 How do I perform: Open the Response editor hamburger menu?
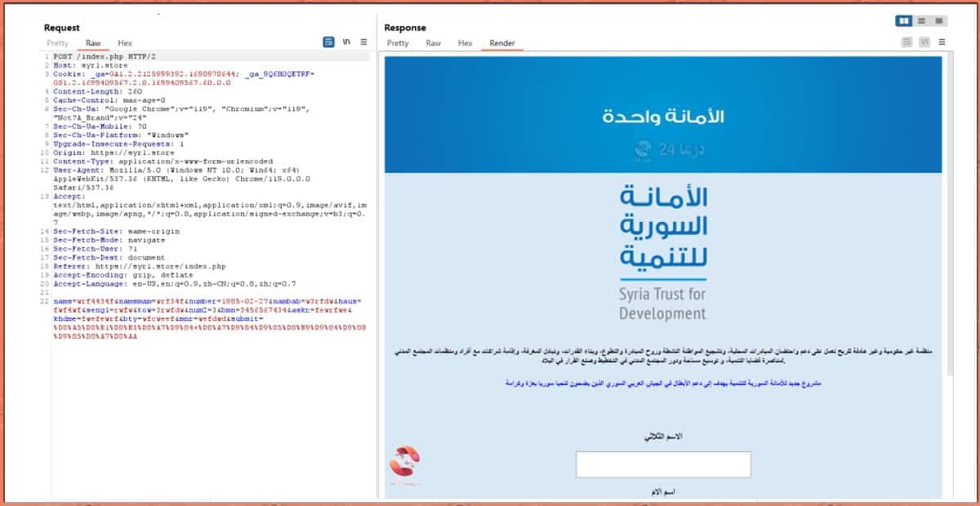pyautogui.click(x=942, y=42)
